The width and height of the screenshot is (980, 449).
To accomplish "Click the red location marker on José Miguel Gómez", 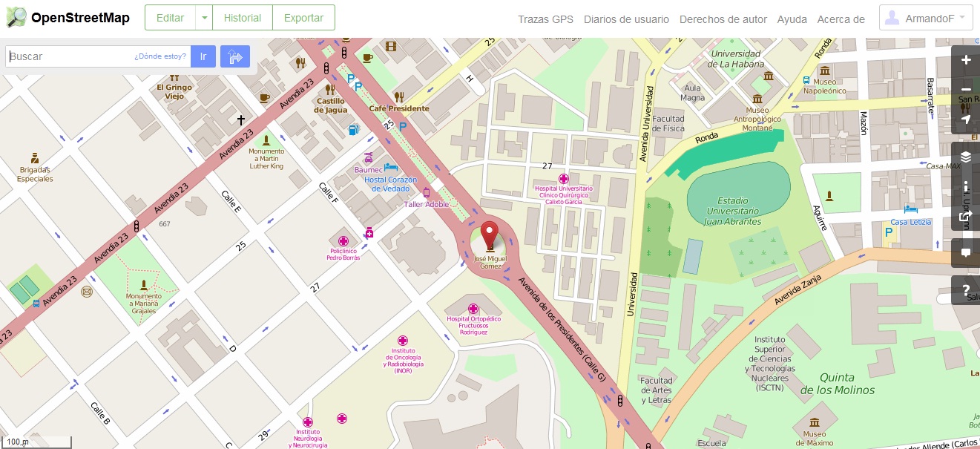I will tap(490, 236).
